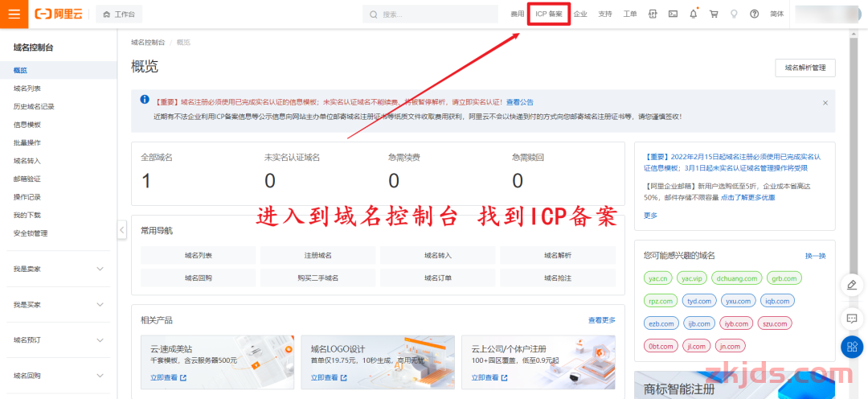The width and height of the screenshot is (868, 399).
Task: Open the 企业 menu
Action: point(580,14)
